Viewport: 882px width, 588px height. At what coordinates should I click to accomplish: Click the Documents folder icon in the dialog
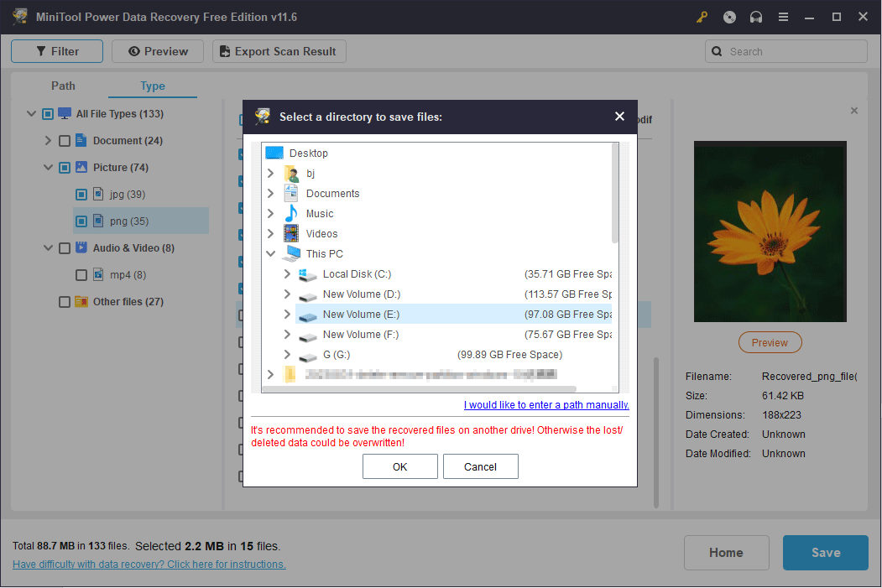point(291,194)
